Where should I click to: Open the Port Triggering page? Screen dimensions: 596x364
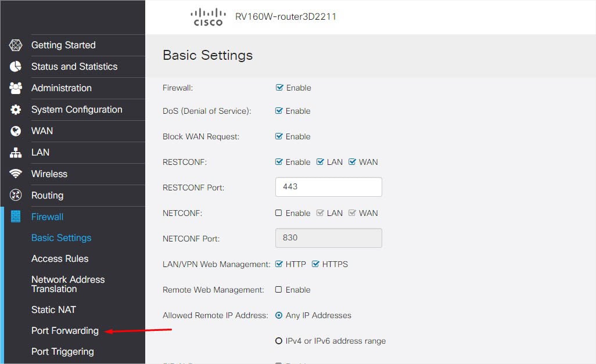point(62,351)
